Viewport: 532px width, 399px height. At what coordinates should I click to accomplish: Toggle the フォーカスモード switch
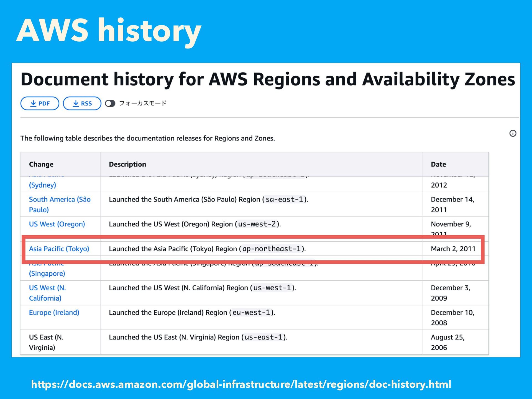point(110,103)
